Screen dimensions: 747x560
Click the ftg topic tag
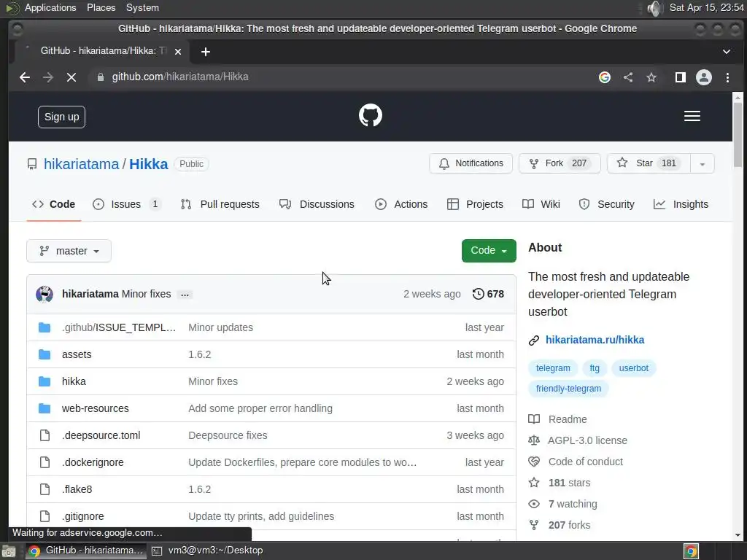coord(595,368)
